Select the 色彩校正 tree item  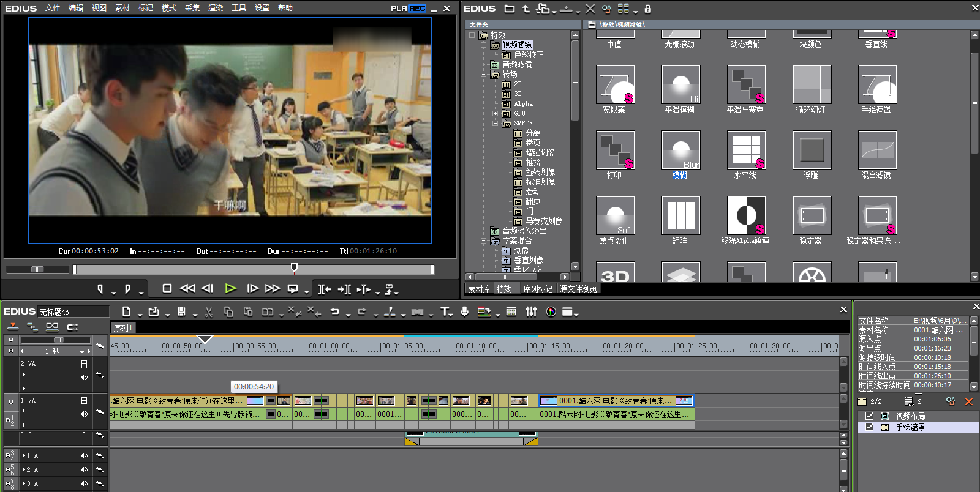point(529,54)
